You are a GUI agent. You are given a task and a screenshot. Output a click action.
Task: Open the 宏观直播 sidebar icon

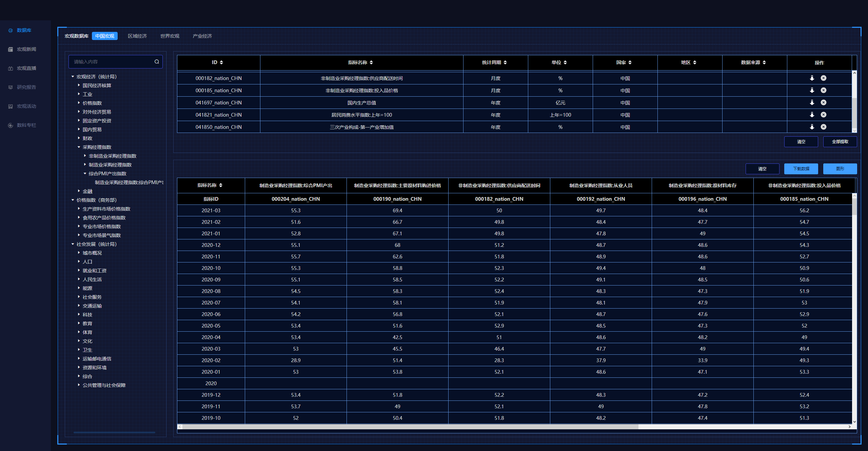pyautogui.click(x=11, y=68)
